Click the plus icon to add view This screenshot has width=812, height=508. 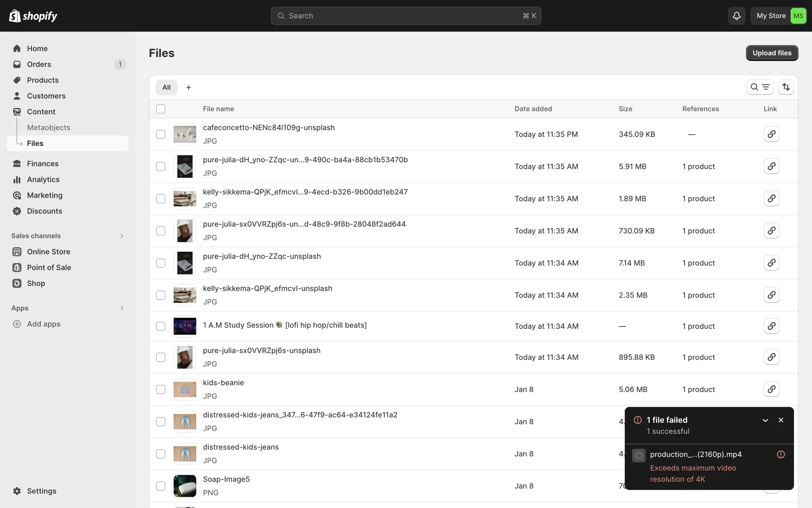tap(189, 88)
